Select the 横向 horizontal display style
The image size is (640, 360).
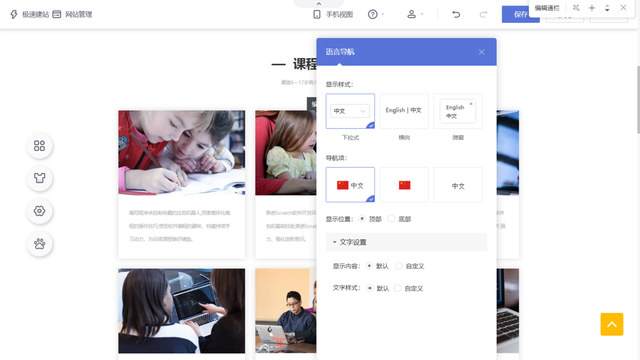tap(404, 111)
